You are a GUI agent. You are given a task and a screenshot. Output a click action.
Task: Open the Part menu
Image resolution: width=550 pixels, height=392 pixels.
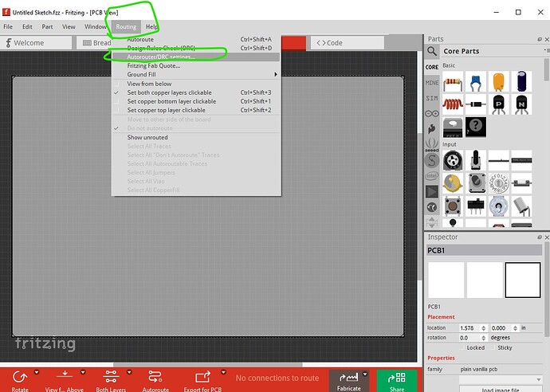[47, 26]
